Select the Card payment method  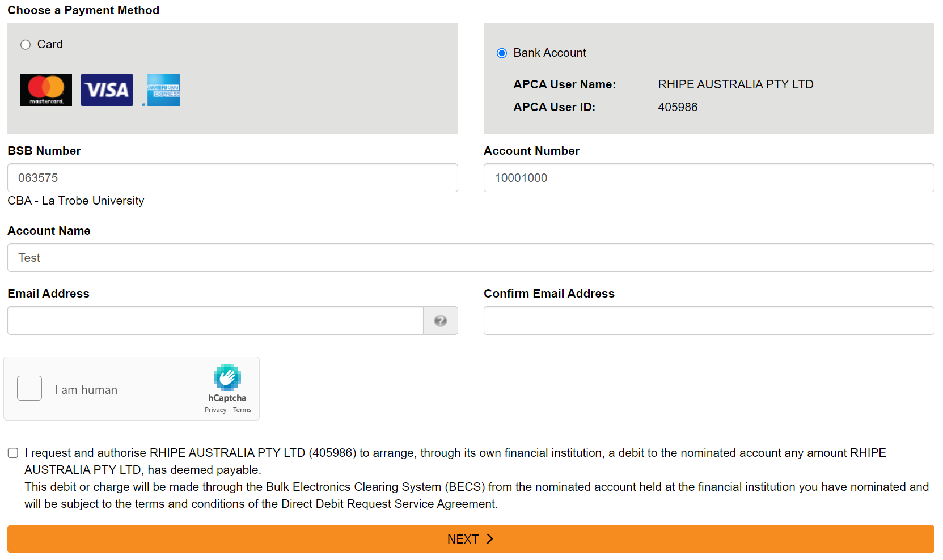point(26,44)
